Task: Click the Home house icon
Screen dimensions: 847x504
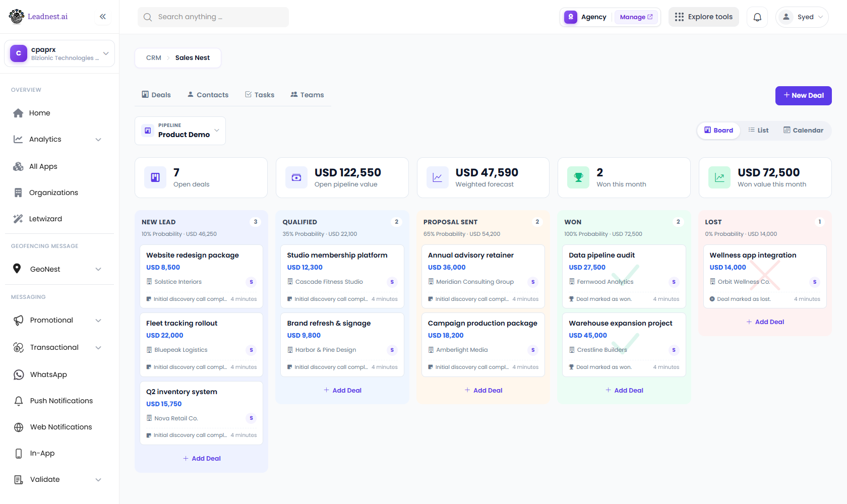Action: point(18,113)
